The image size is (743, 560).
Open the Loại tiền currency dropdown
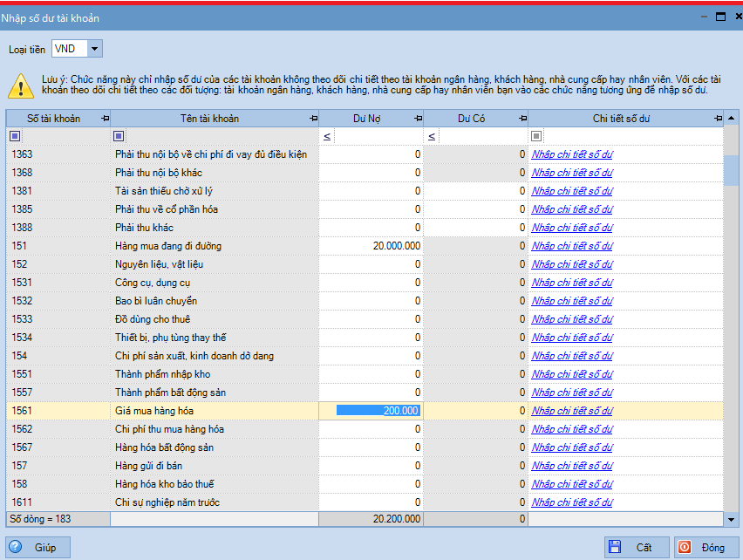point(94,49)
